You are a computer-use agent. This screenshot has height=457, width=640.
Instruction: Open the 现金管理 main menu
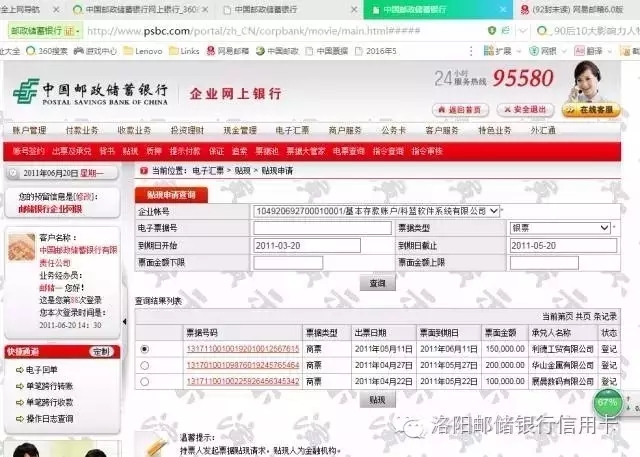[x=240, y=131]
